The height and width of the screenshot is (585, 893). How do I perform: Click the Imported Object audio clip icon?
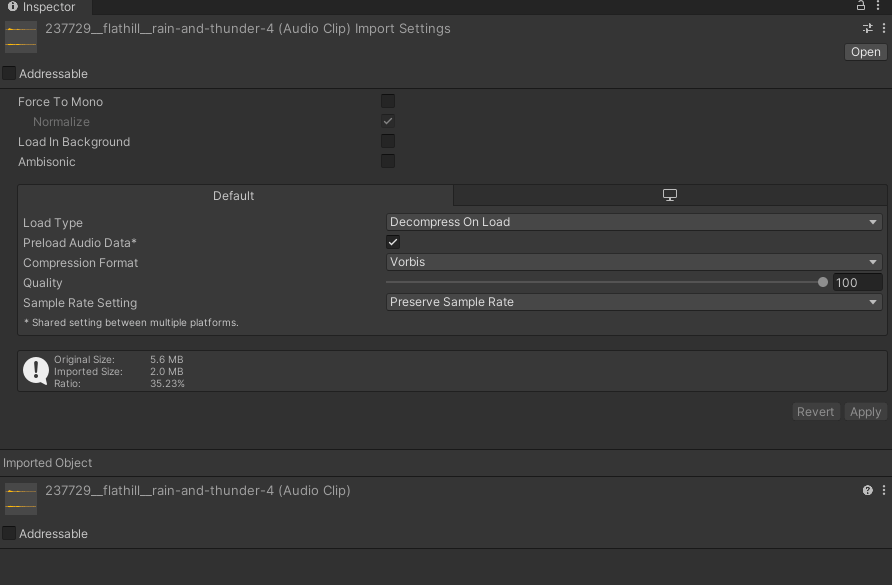point(21,498)
